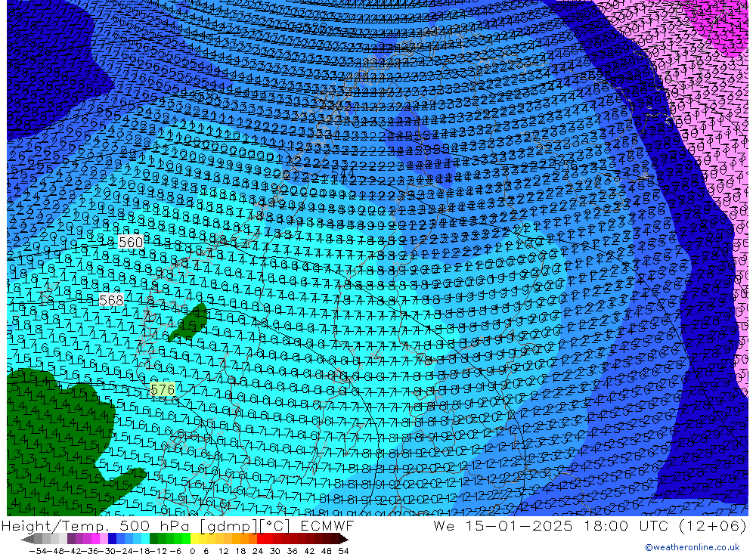Click the 24 value on the legend
Viewport: 756px width, 554px height.
pyautogui.click(x=258, y=551)
